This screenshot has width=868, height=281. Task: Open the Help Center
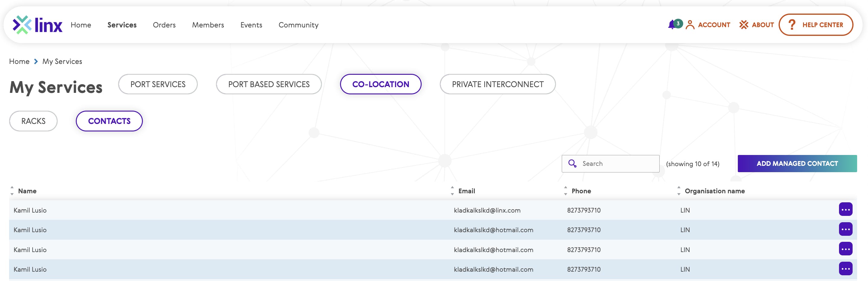(816, 25)
